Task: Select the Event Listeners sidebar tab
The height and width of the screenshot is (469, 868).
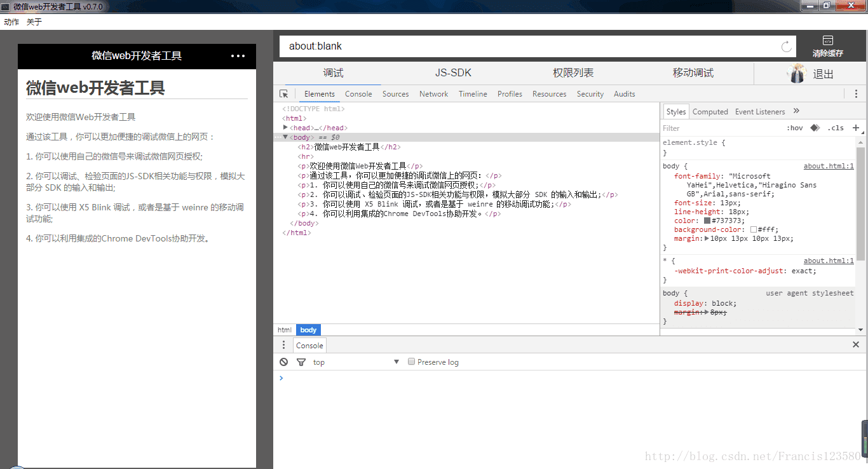Action: point(760,111)
